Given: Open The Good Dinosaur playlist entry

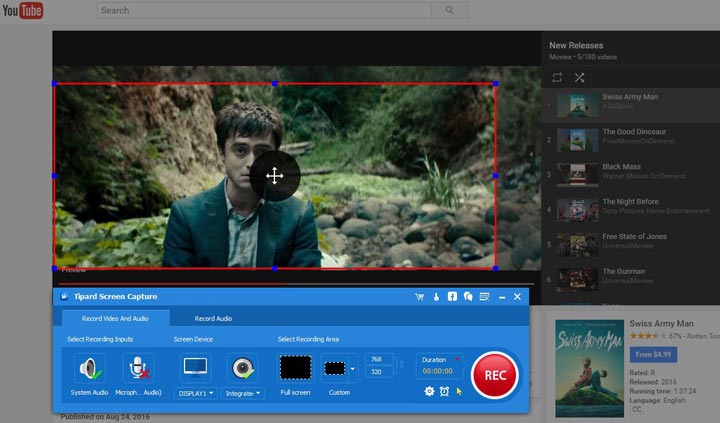Looking at the screenshot, I should point(630,140).
